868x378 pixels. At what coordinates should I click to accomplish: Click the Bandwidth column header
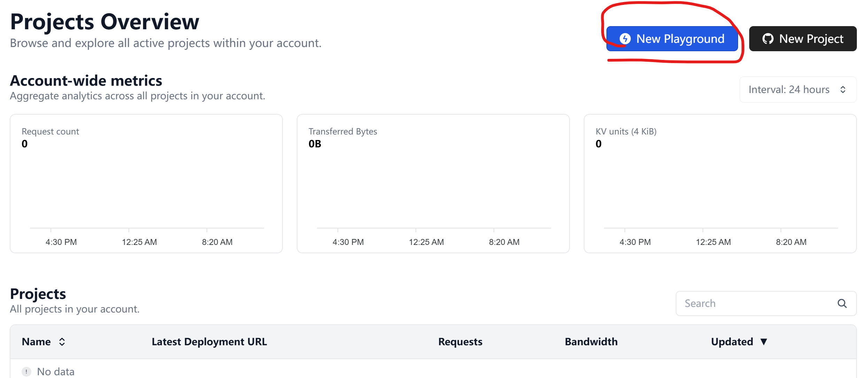(591, 342)
